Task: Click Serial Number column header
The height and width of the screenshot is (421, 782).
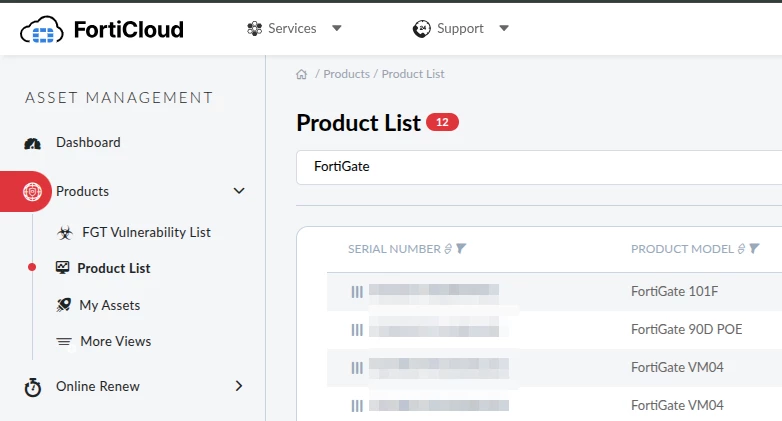Action: tap(394, 249)
